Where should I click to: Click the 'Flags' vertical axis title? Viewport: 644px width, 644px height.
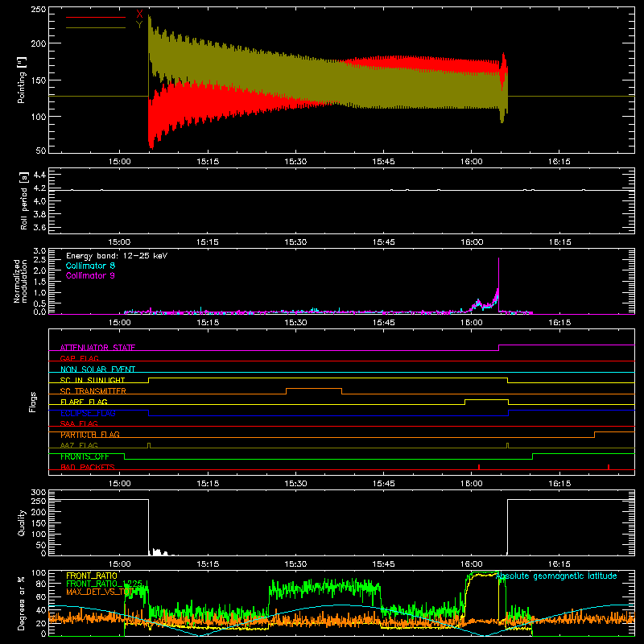(x=32, y=402)
